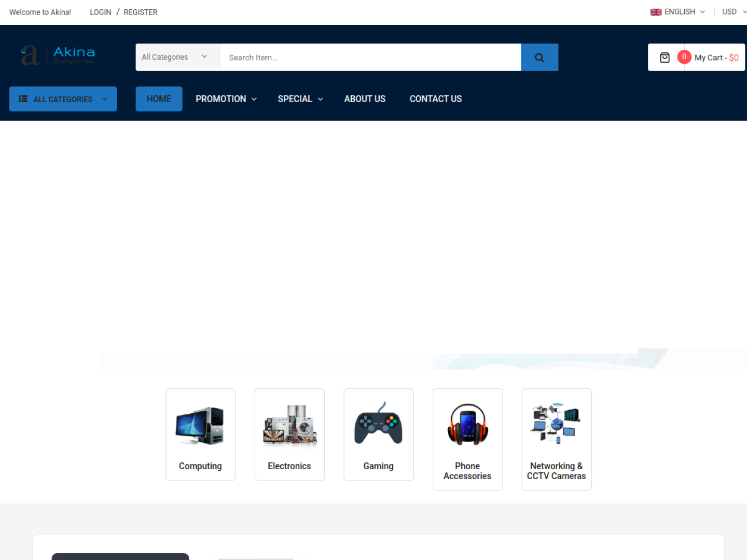Image resolution: width=747 pixels, height=560 pixels.
Task: Open the Computing category image
Action: click(200, 426)
